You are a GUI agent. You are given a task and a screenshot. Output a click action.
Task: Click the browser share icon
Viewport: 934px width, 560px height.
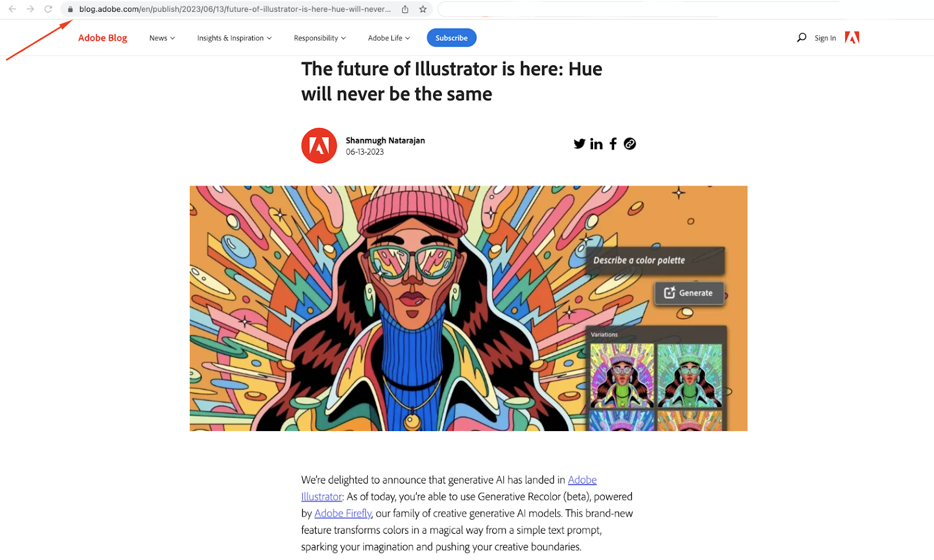coord(405,9)
